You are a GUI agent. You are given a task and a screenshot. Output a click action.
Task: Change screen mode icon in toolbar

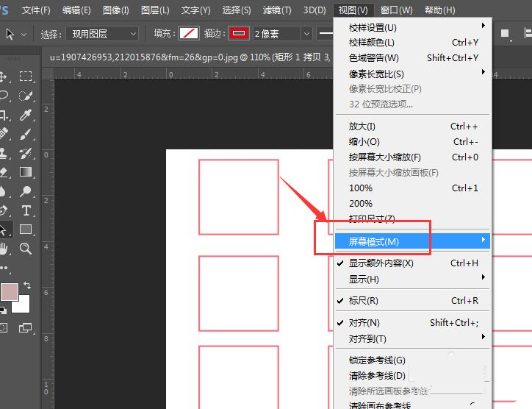[26, 328]
